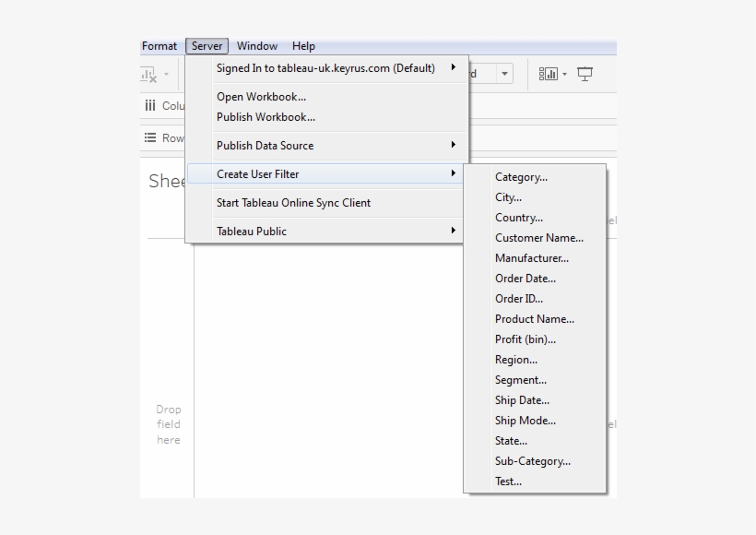Create user filter on Country...
Viewport: 756px width, 535px height.
535,218
